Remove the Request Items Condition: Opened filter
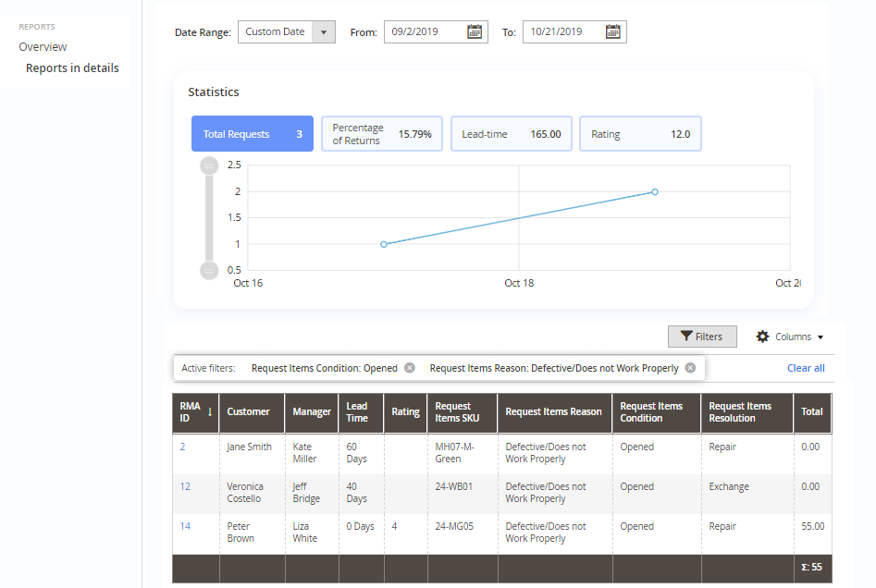The width and height of the screenshot is (876, 588). [409, 367]
